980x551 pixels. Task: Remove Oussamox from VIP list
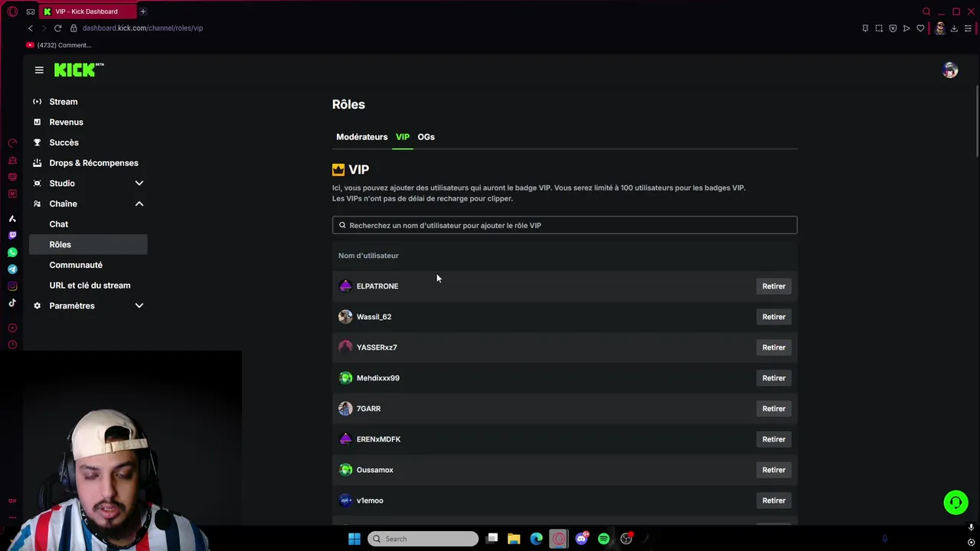pos(773,470)
